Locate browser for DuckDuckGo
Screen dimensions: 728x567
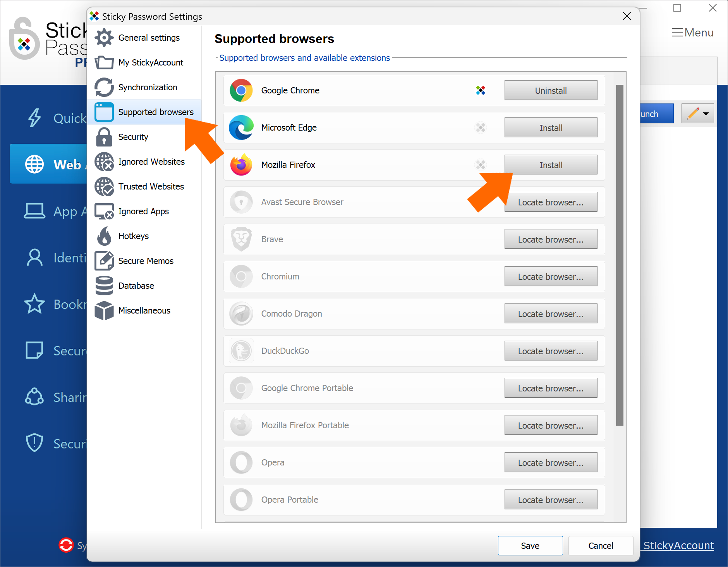[551, 351]
